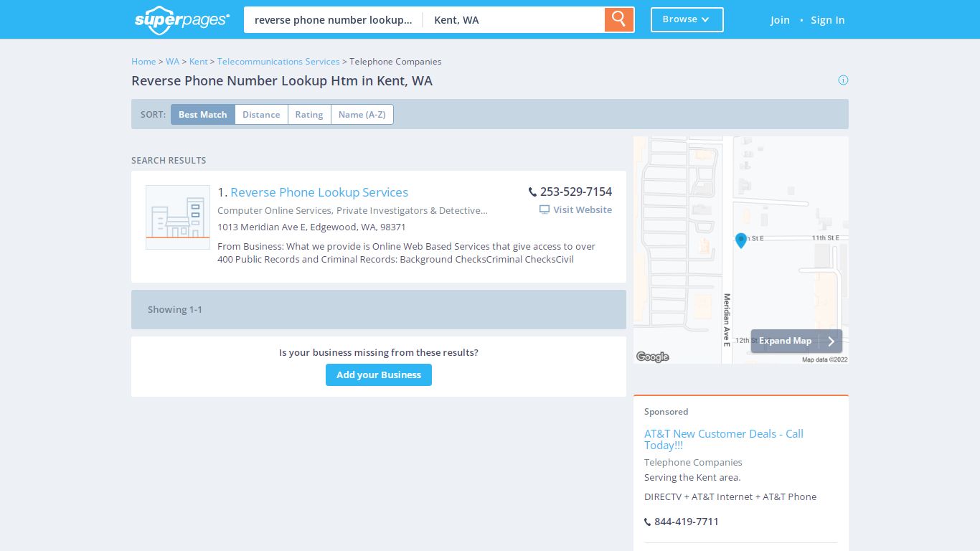
Task: Click address 1013 Meridian Ave E text
Action: pos(311,227)
